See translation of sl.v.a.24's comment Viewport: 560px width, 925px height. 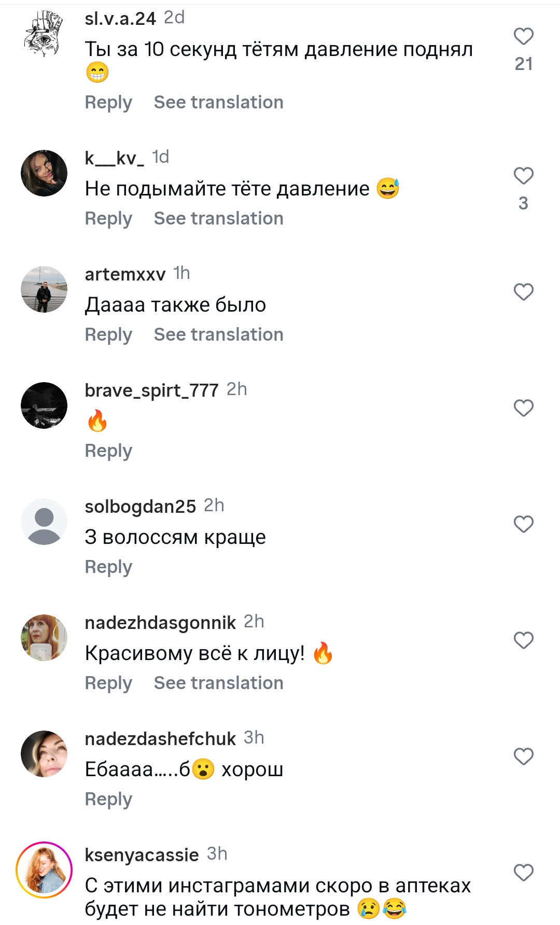218,102
